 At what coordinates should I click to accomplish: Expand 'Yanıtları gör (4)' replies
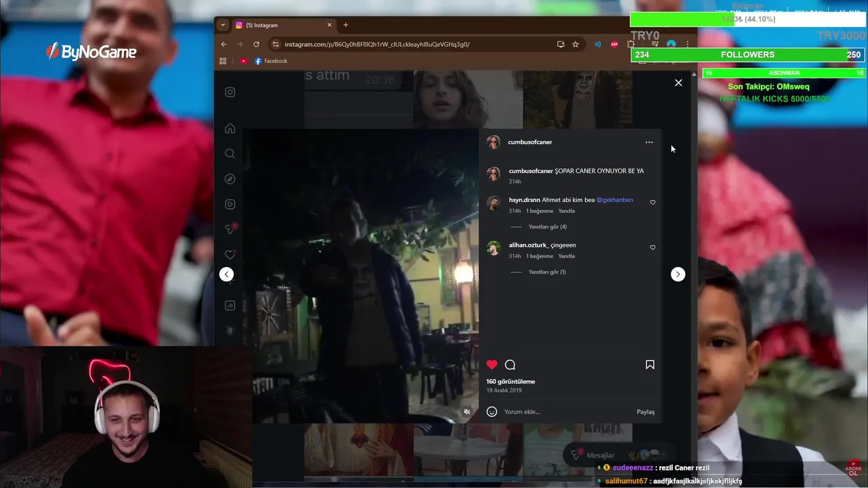tap(547, 226)
